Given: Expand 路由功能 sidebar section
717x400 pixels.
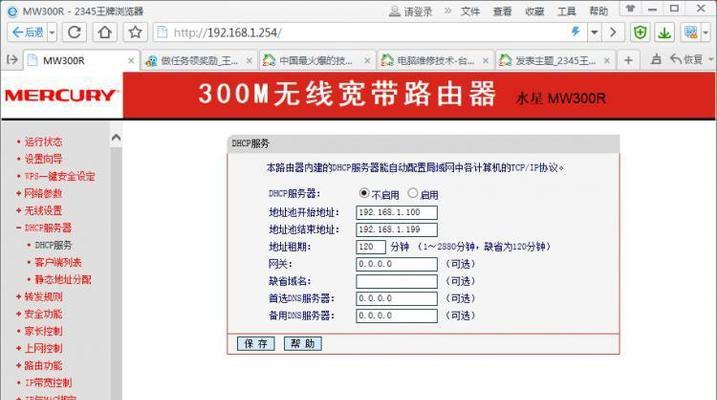Looking at the screenshot, I should click(43, 366).
